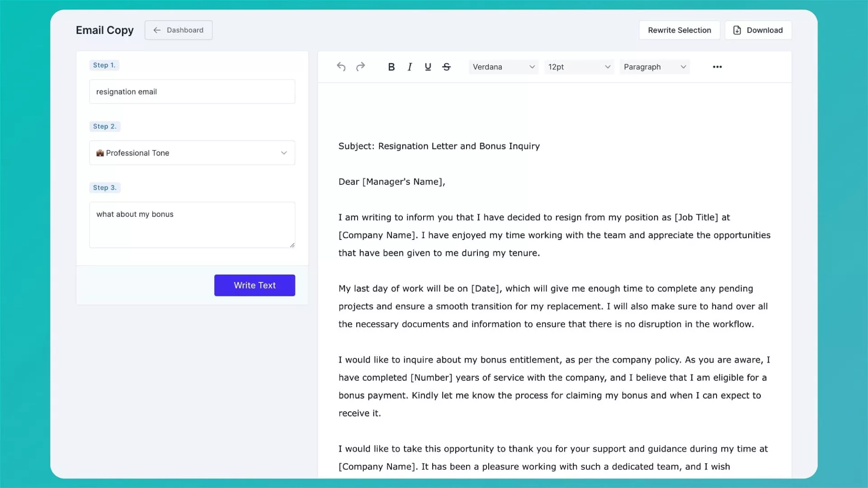Toggle italic formatting
The width and height of the screenshot is (868, 488).
click(410, 67)
